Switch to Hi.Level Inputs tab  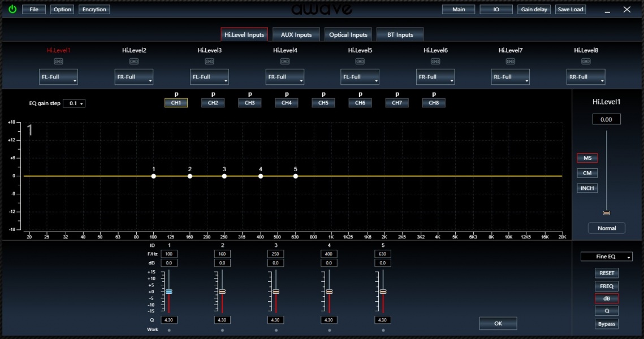244,34
